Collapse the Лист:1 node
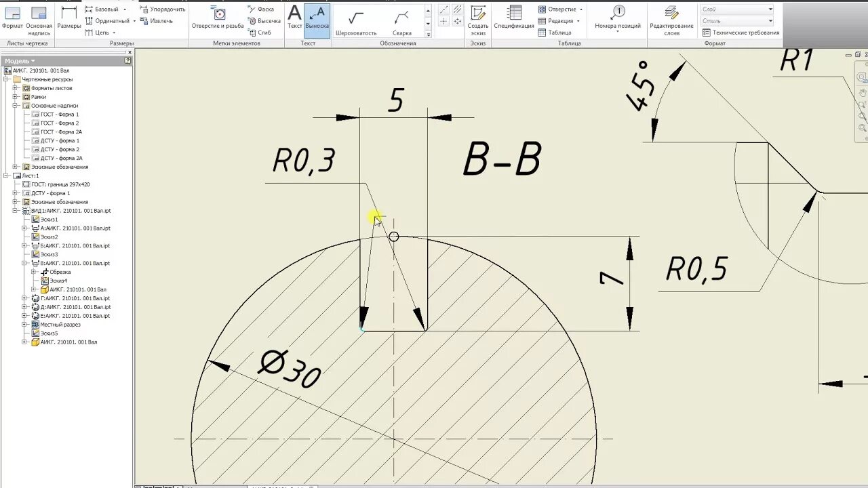This screenshot has height=488, width=868. pyautogui.click(x=6, y=176)
